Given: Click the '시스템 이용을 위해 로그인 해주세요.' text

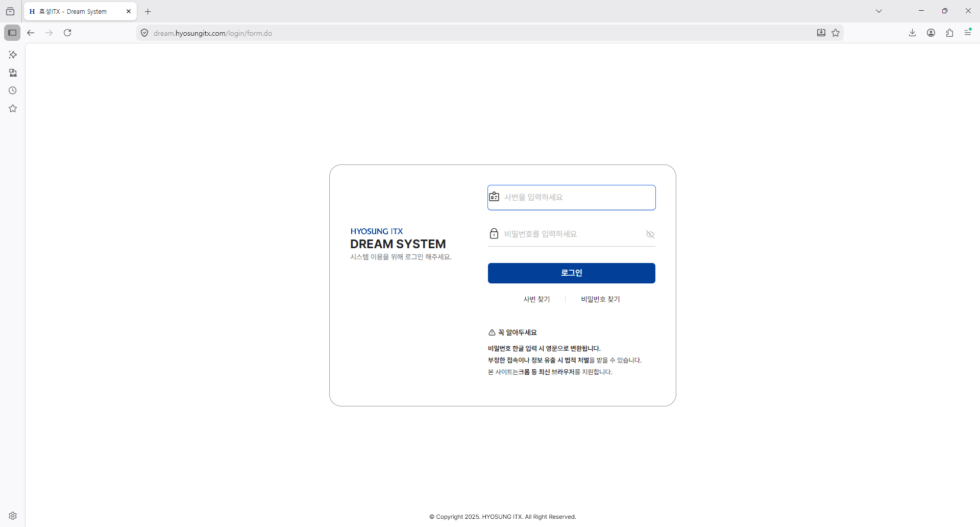Looking at the screenshot, I should (401, 257).
